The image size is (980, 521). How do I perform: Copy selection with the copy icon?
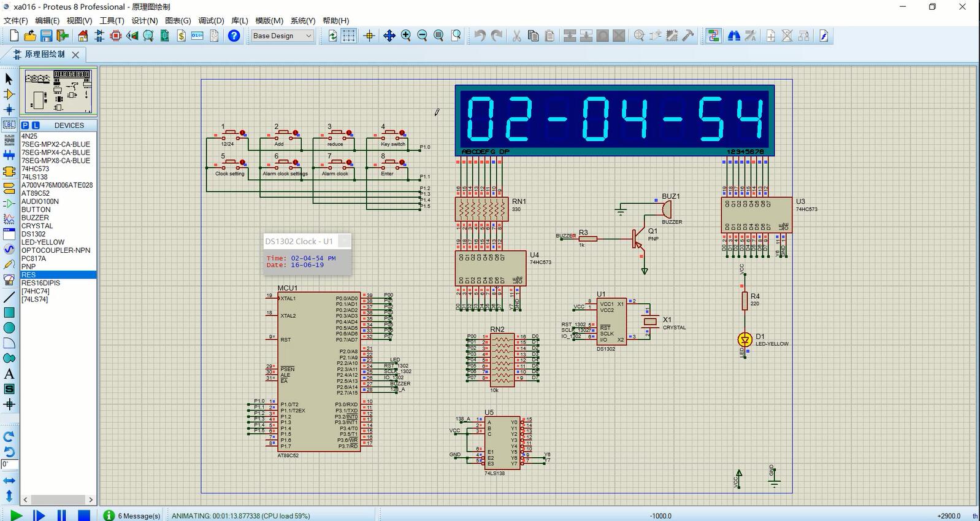pos(533,36)
